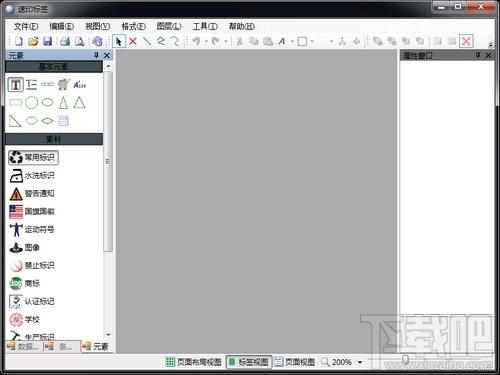Toggle pin on 元素 panel
Viewport: 500px width, 375px height.
[x=96, y=55]
